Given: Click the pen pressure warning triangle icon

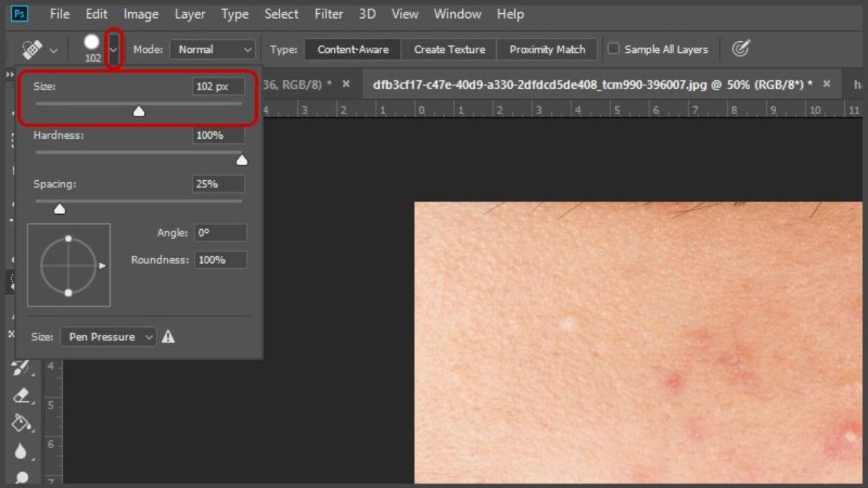Looking at the screenshot, I should pyautogui.click(x=168, y=336).
